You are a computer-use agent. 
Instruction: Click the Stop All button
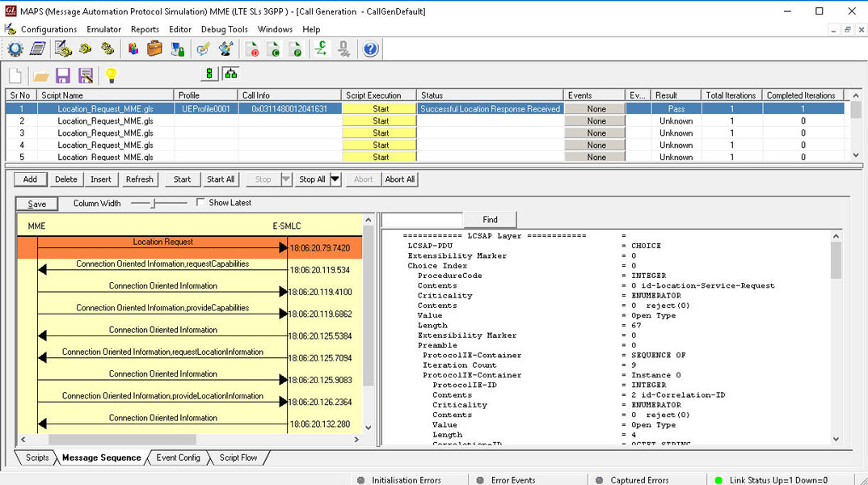[x=312, y=179]
